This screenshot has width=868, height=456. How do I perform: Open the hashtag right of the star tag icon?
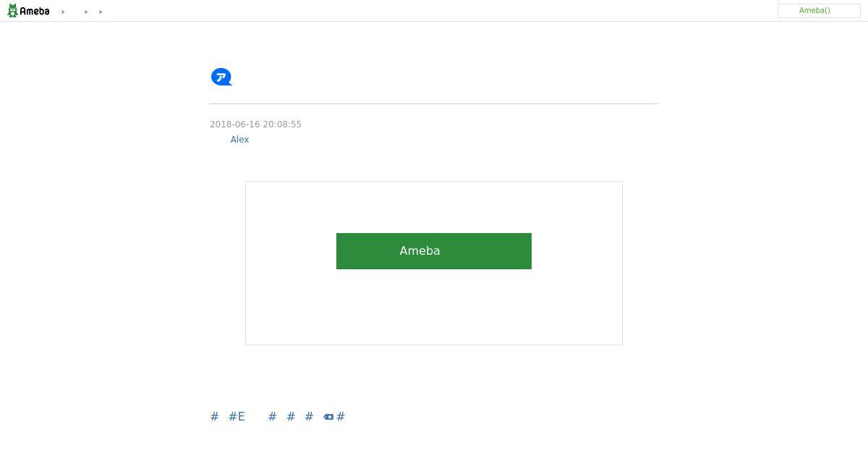pos(341,416)
